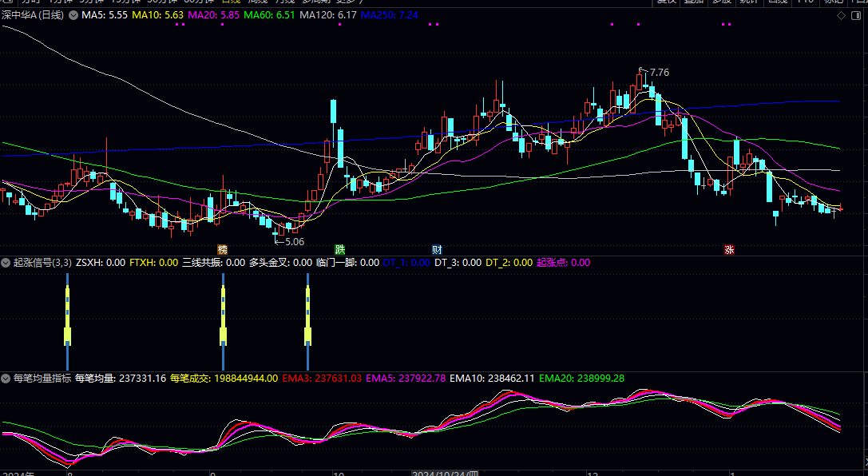
Task: Click the green 跌 event marker
Action: 339,249
